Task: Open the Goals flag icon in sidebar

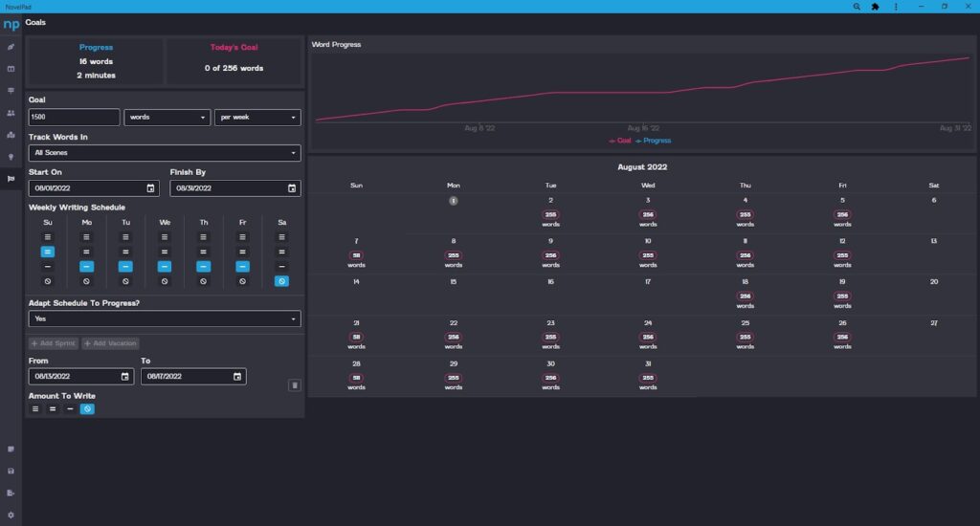Action: point(11,179)
